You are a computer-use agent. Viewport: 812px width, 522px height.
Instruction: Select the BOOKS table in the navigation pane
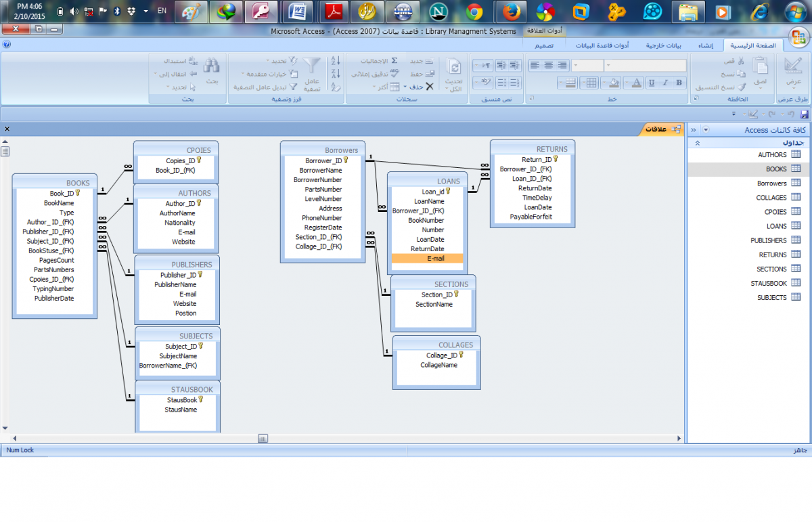[776, 169]
